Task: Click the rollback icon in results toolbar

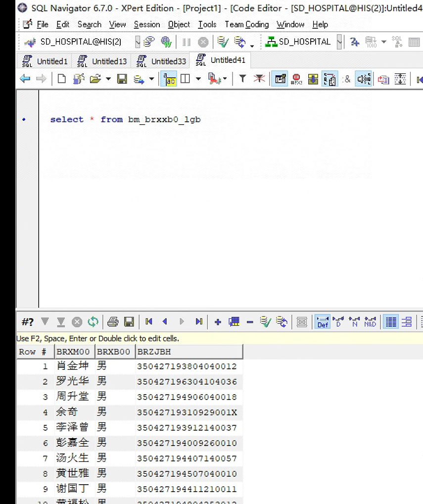Action: pos(282,322)
